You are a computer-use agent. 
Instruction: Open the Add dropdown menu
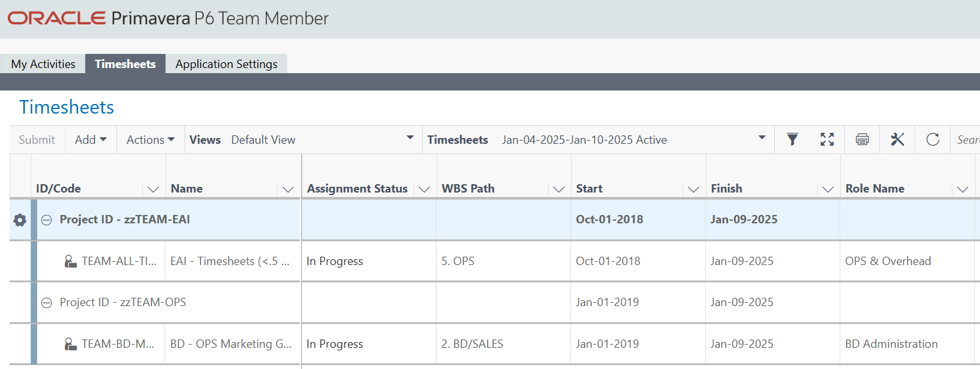click(x=90, y=139)
